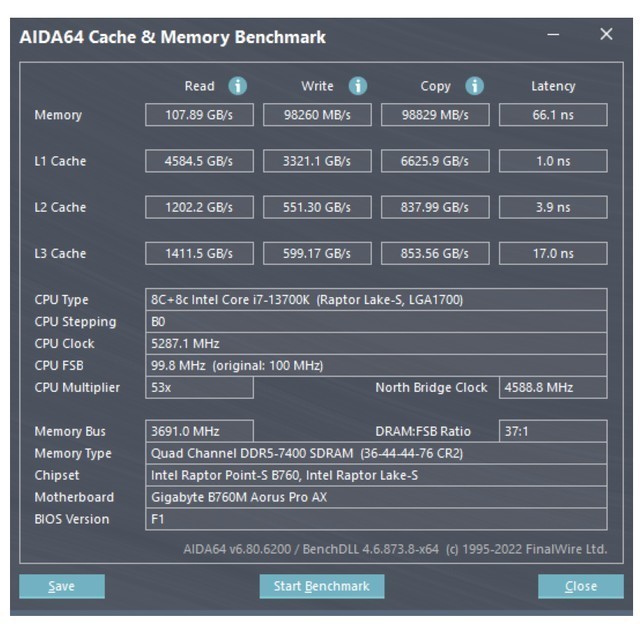Select Memory Copy value 98829 MB/s
Image resolution: width=640 pixels, height=629 pixels.
click(435, 115)
